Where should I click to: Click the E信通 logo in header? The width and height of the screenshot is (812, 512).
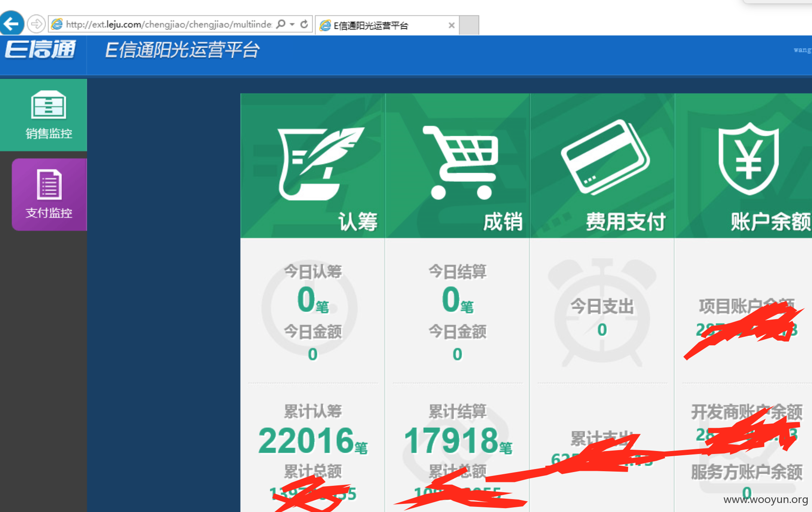coord(40,49)
